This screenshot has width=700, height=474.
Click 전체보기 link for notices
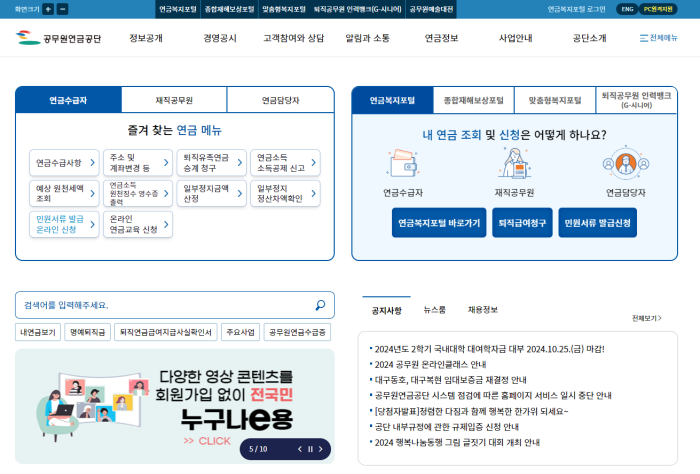(x=646, y=318)
